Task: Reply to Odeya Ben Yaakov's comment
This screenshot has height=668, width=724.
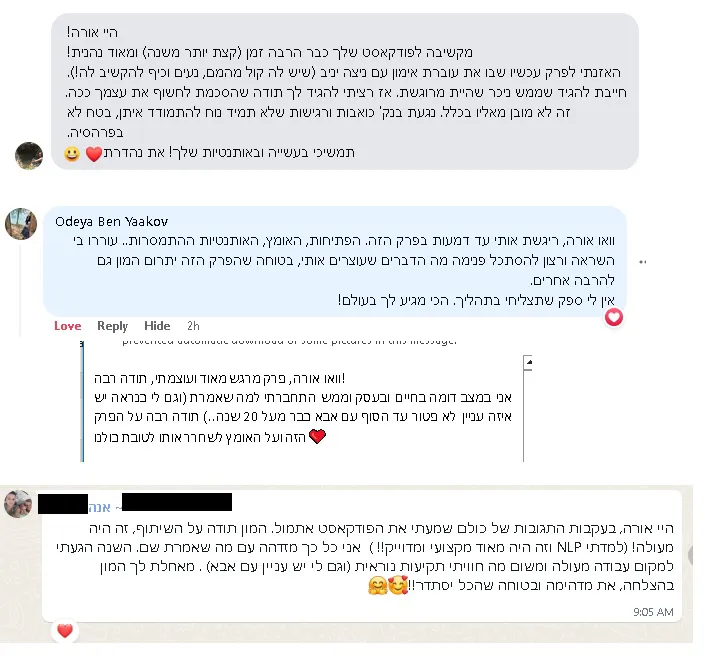Action: tap(112, 326)
